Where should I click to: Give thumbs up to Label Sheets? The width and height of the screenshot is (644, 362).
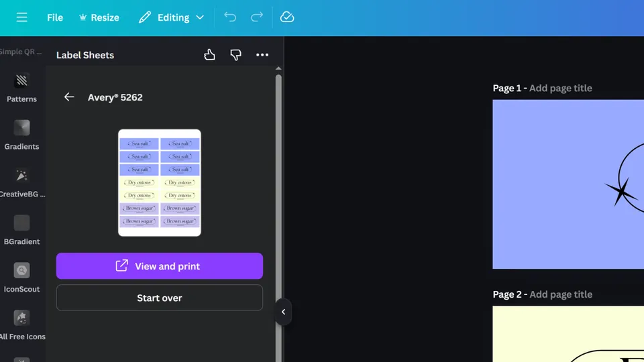click(x=210, y=55)
